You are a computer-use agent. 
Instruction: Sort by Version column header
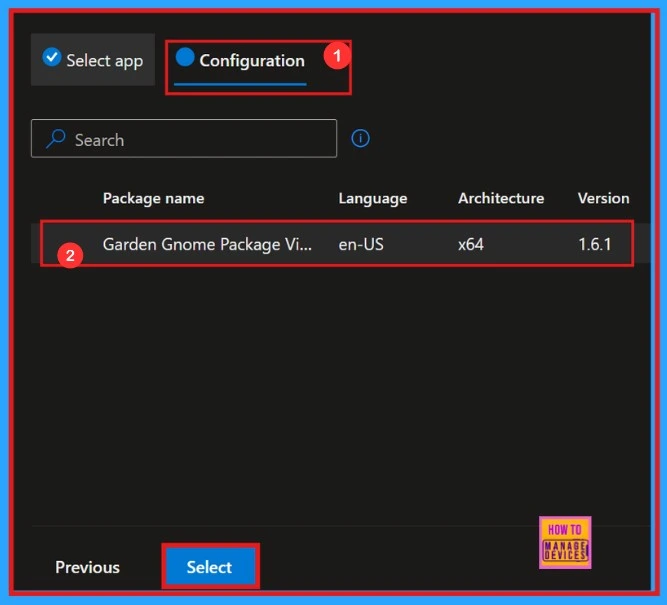coord(603,198)
